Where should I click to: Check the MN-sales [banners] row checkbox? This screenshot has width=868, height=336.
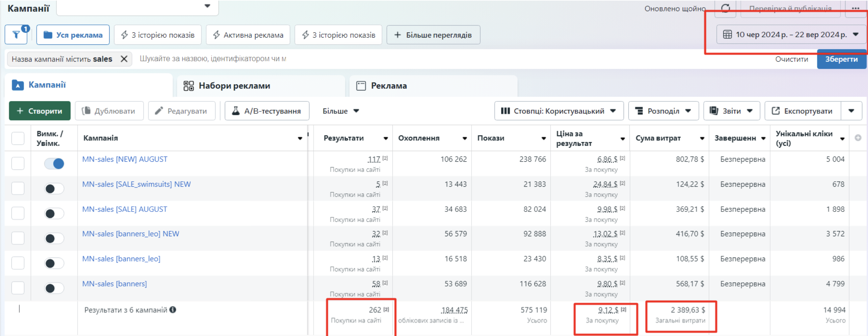(x=18, y=288)
